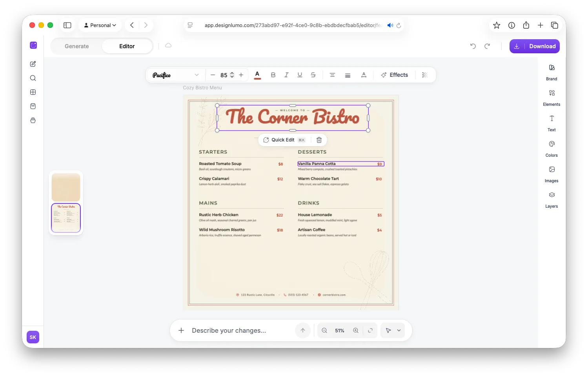Open the Images panel
588x377 pixels.
pyautogui.click(x=552, y=174)
